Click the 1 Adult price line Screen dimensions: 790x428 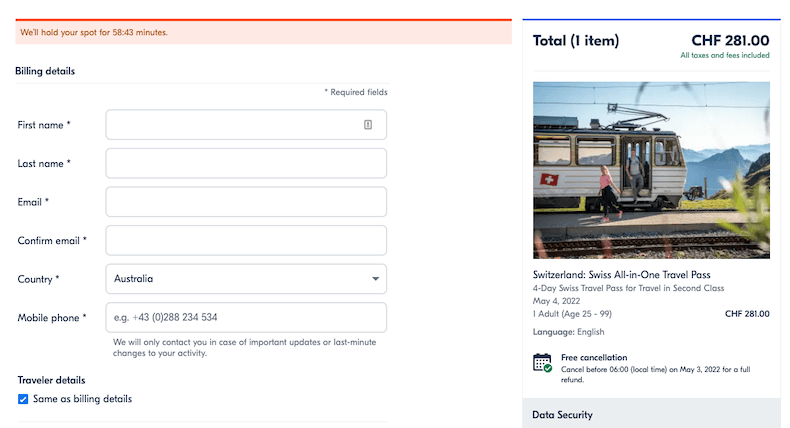pyautogui.click(x=651, y=314)
